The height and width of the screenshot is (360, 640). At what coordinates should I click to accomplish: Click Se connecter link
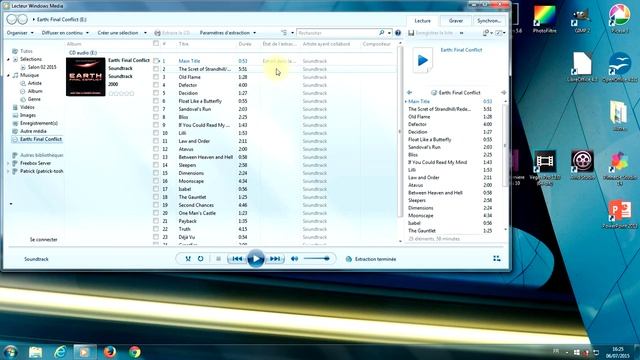(44, 240)
